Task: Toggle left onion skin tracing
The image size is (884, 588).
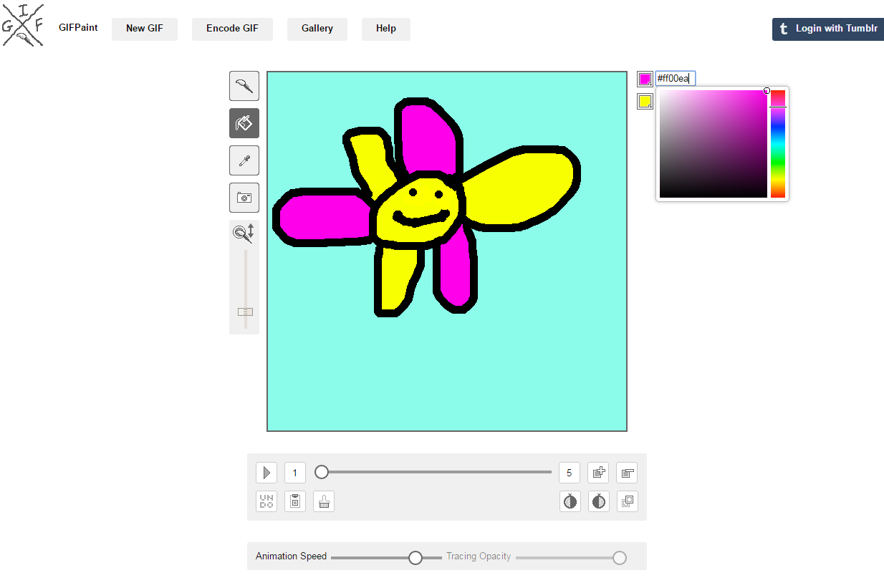Action: click(x=570, y=501)
